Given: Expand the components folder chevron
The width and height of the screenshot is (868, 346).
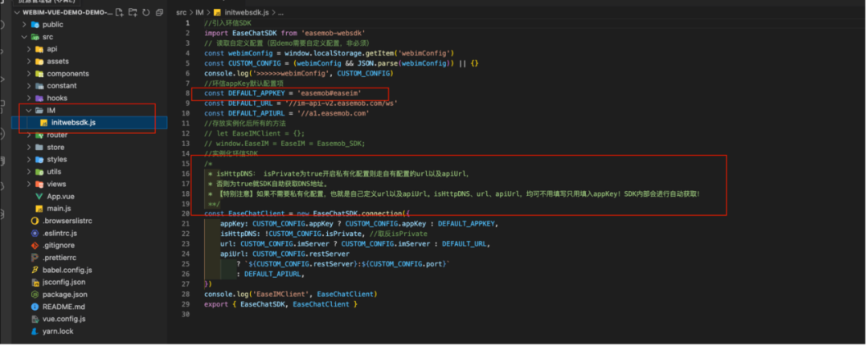Looking at the screenshot, I should [x=30, y=74].
